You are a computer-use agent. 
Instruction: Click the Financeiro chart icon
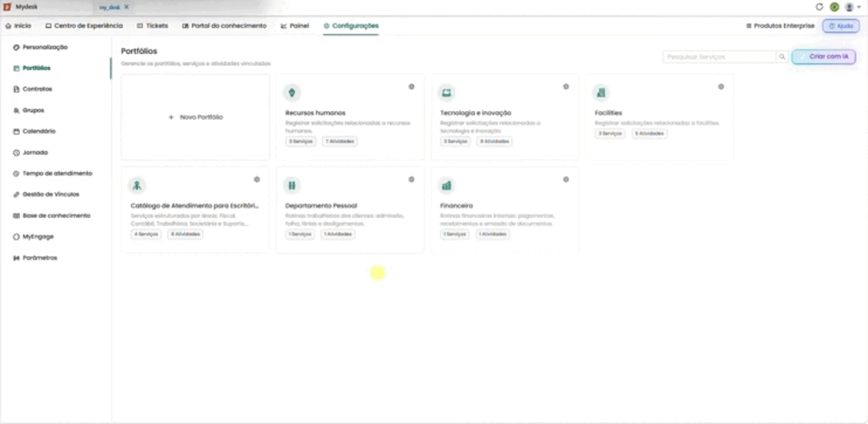pos(446,185)
